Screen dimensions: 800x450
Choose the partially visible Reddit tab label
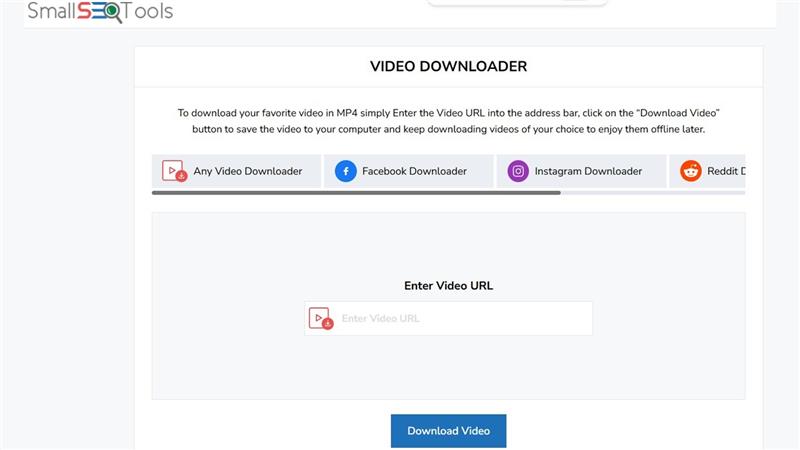tap(726, 171)
